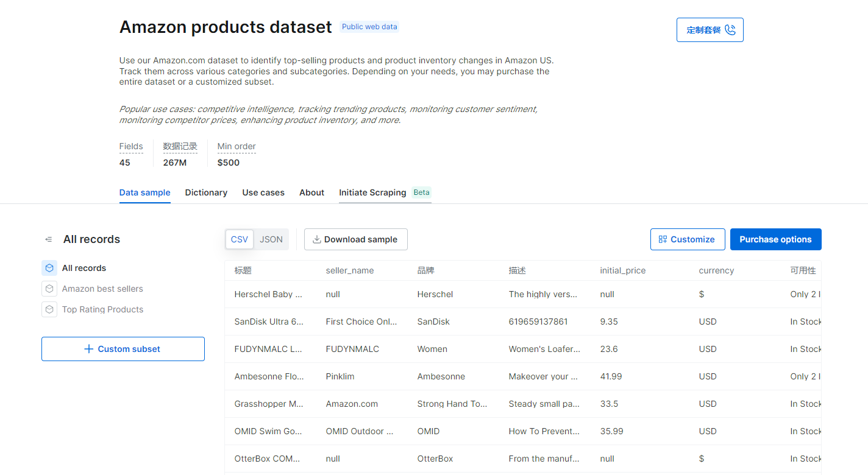Click the Amazon products dataset heading
Viewport: 868px width, 475px height.
pyautogui.click(x=226, y=27)
